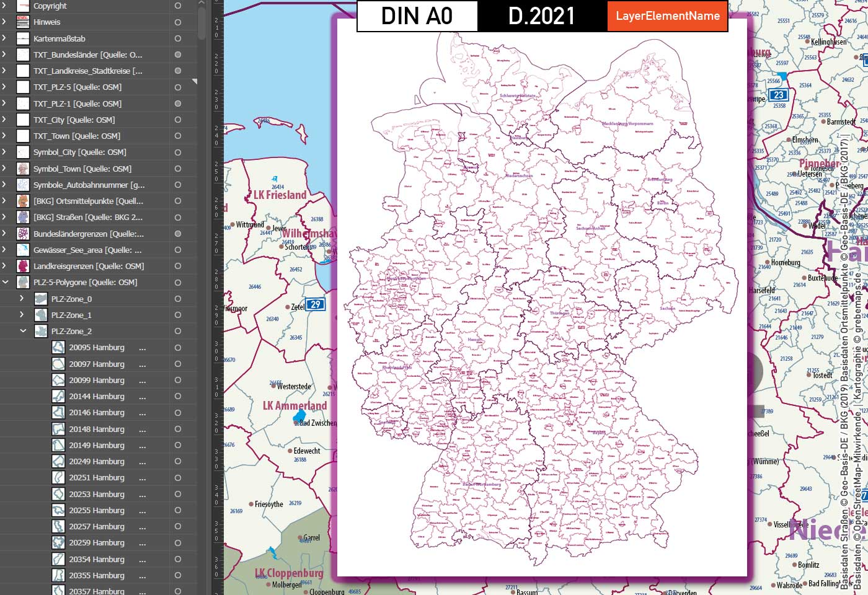Click the target circle for TXT_Bundesländer
This screenshot has height=595, width=868.
[178, 55]
